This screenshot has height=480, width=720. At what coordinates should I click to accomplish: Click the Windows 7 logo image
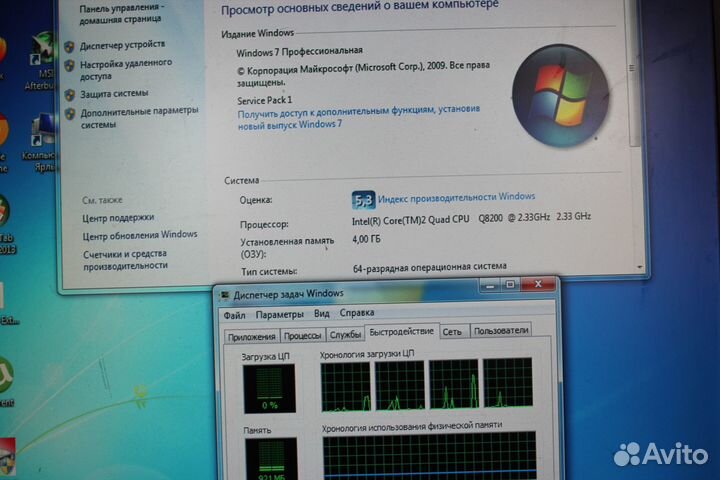point(560,96)
